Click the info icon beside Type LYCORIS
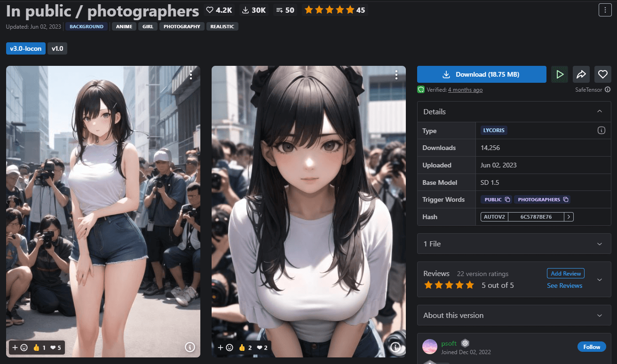 tap(601, 130)
